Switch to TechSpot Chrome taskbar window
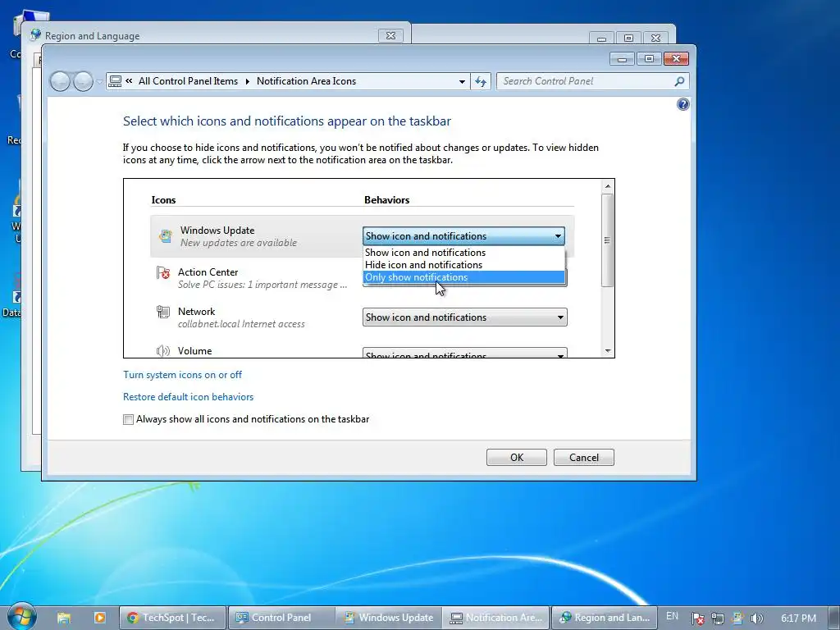Screen dimensions: 840x630 [172, 618]
